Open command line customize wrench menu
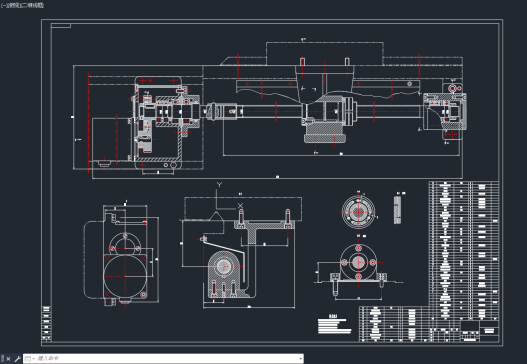 click(17, 359)
